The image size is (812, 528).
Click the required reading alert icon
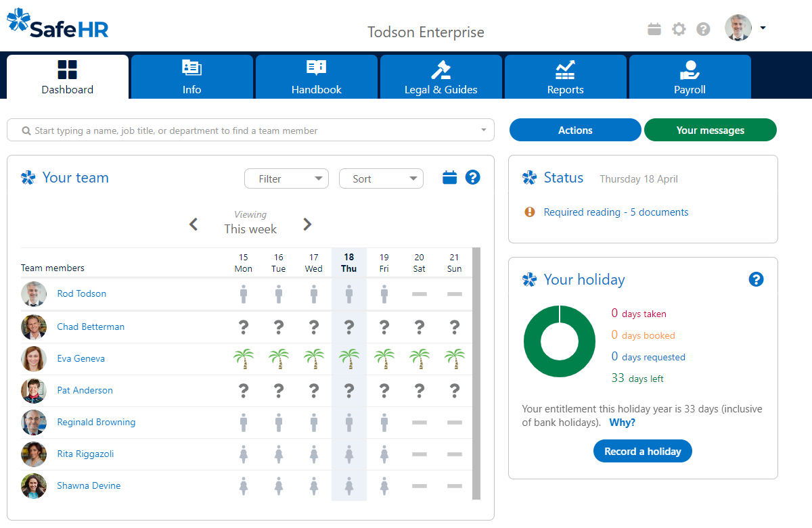pos(530,212)
